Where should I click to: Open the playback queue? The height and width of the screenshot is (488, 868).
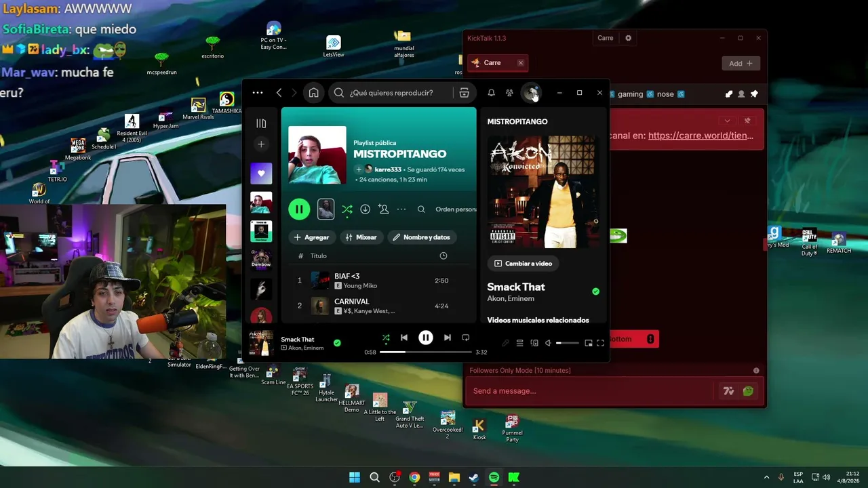(519, 343)
